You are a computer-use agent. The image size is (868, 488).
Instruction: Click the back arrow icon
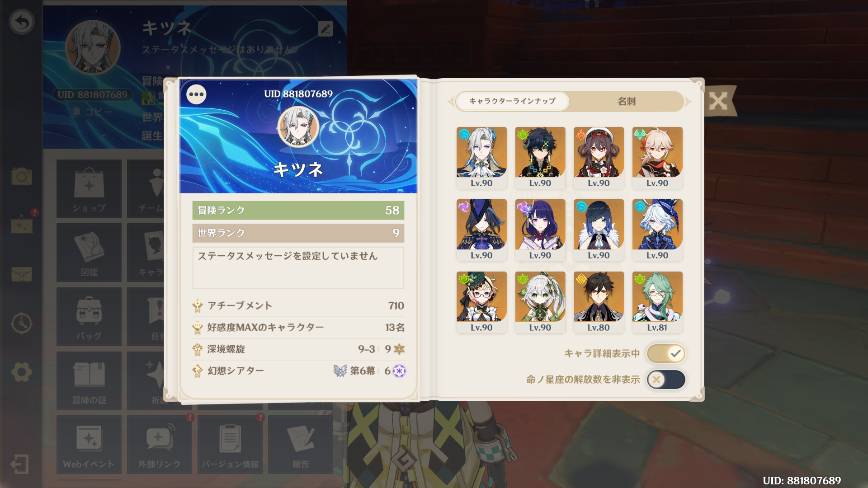tap(22, 22)
